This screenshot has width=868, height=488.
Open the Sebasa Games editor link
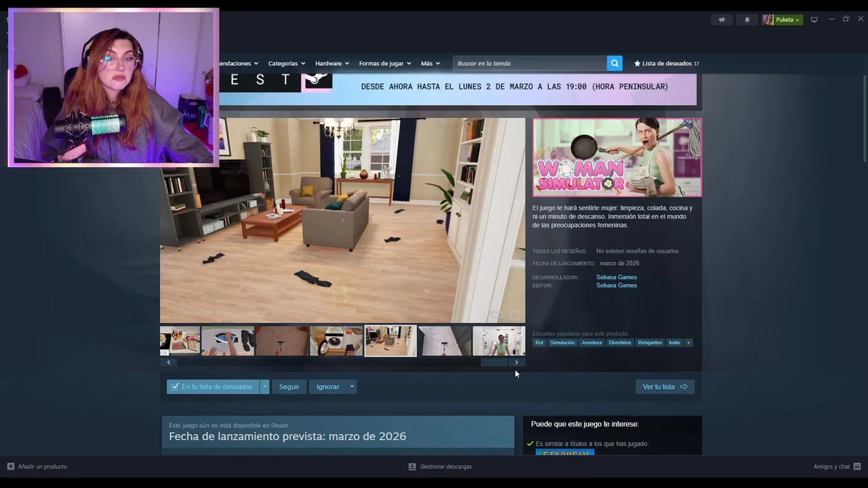616,285
